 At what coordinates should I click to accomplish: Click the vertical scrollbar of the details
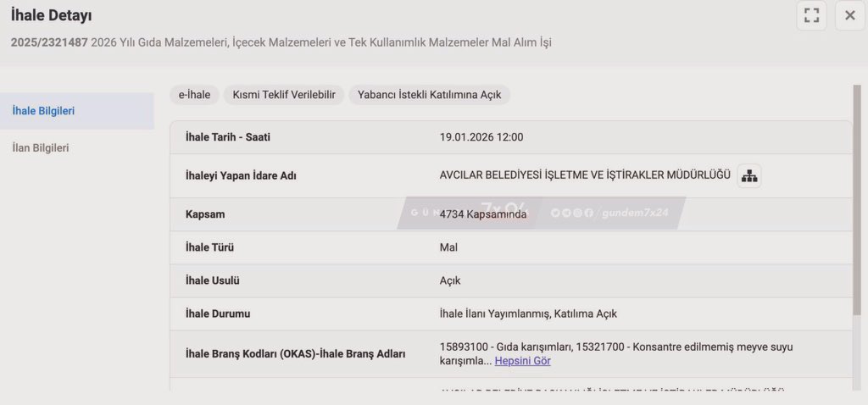(x=856, y=203)
